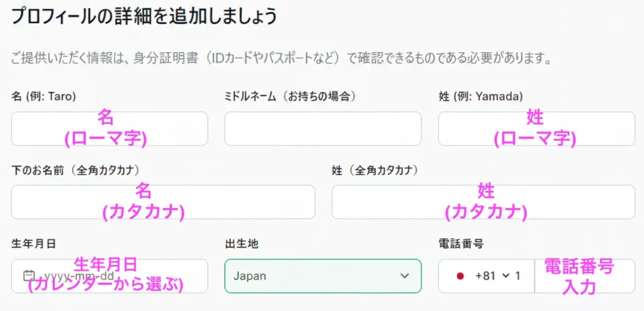
Task: Click the calendar icon in birth date field
Action: [x=28, y=276]
